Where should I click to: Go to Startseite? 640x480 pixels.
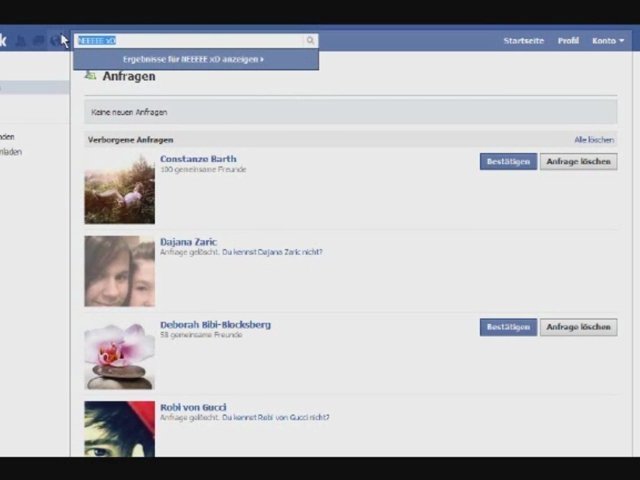tap(523, 41)
